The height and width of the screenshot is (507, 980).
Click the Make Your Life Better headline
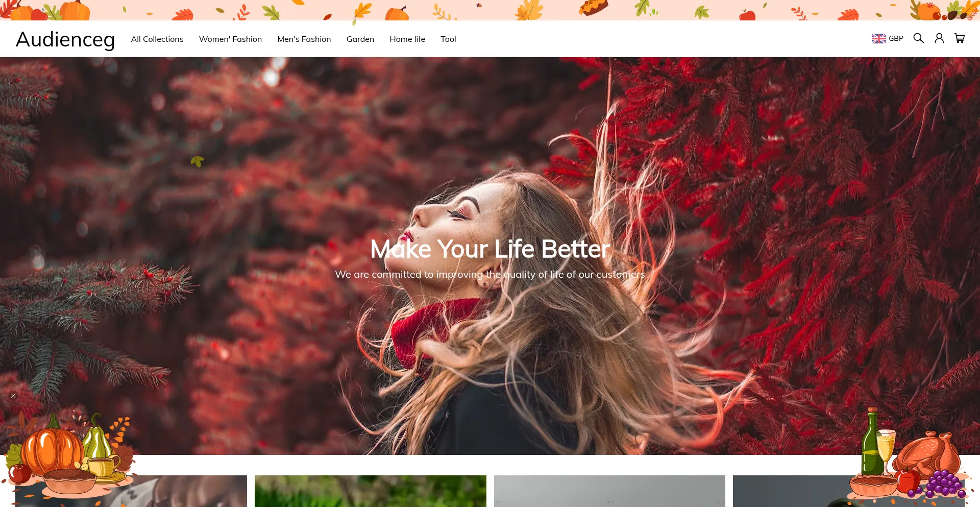point(489,249)
